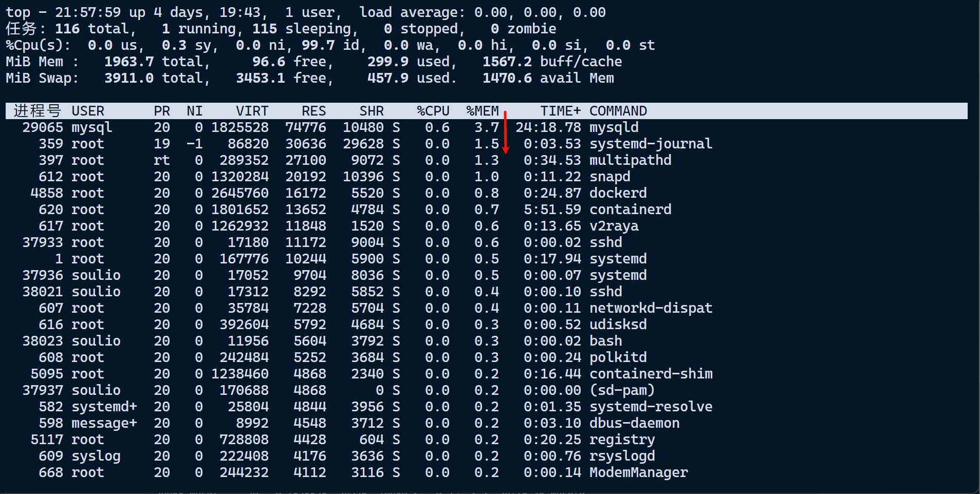The width and height of the screenshot is (980, 494).
Task: Click the TIME+ column header
Action: coord(560,111)
